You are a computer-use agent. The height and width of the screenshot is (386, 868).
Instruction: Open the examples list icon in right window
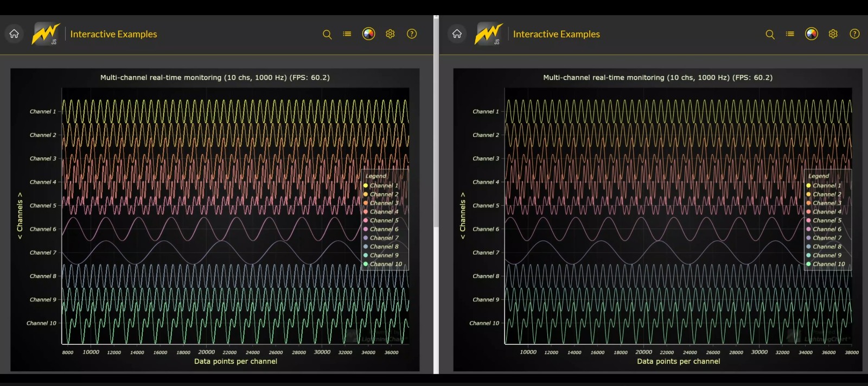click(790, 34)
